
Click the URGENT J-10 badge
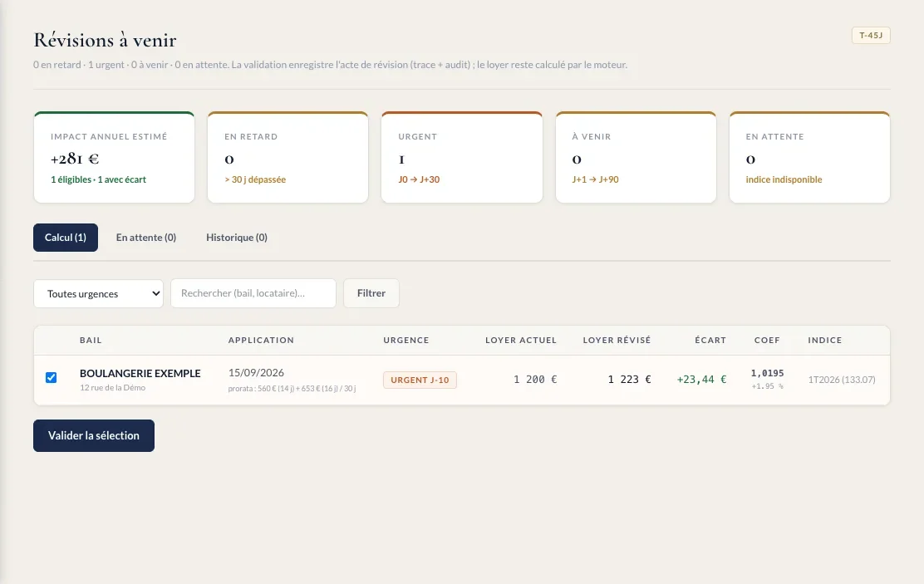click(x=420, y=380)
